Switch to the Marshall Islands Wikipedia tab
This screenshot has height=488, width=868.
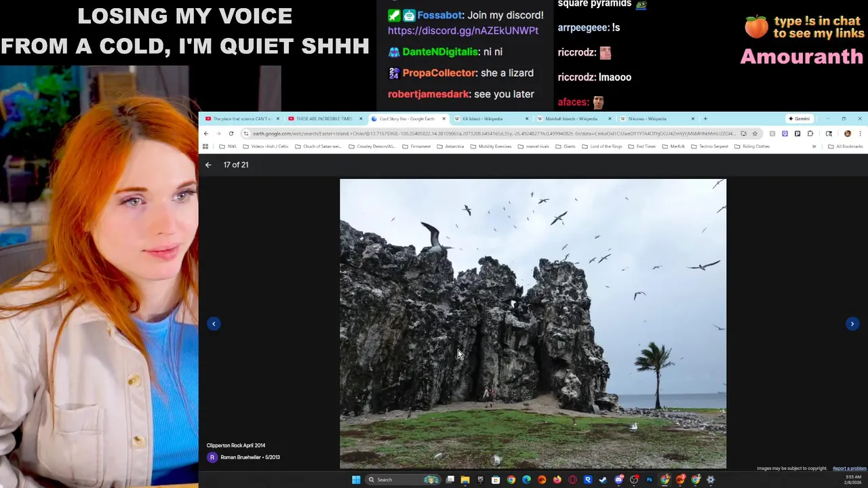(572, 119)
